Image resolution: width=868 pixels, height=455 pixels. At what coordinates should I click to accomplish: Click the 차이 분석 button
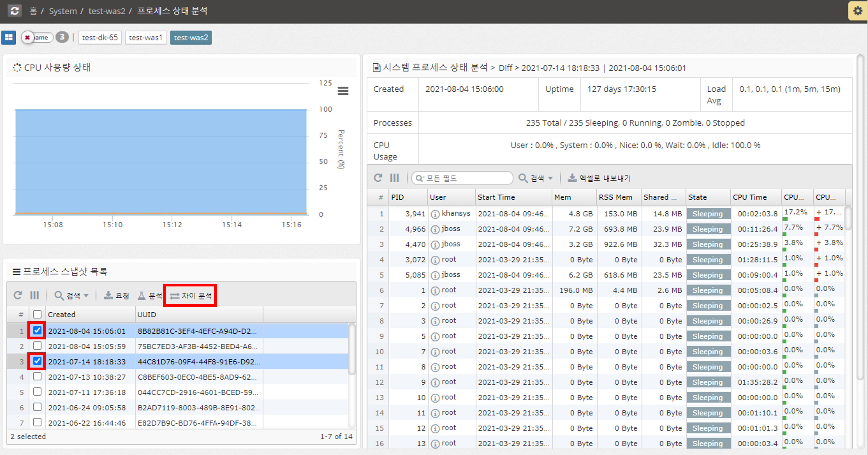click(x=190, y=296)
